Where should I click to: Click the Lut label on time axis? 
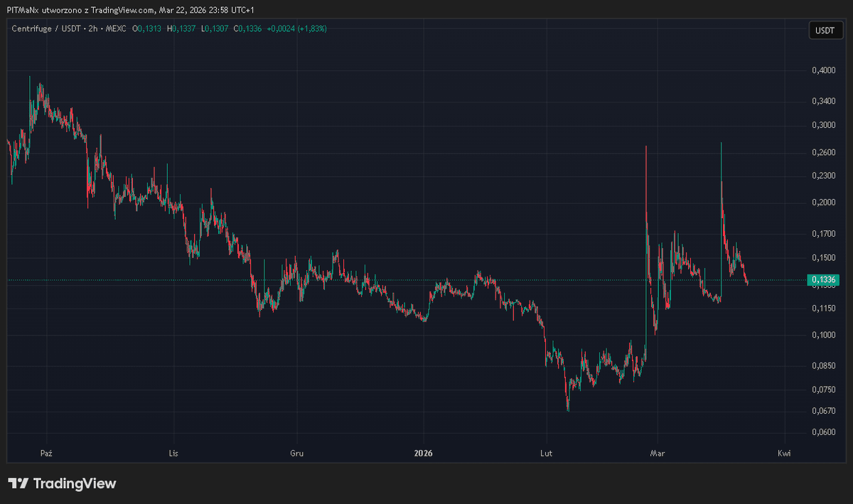click(546, 452)
